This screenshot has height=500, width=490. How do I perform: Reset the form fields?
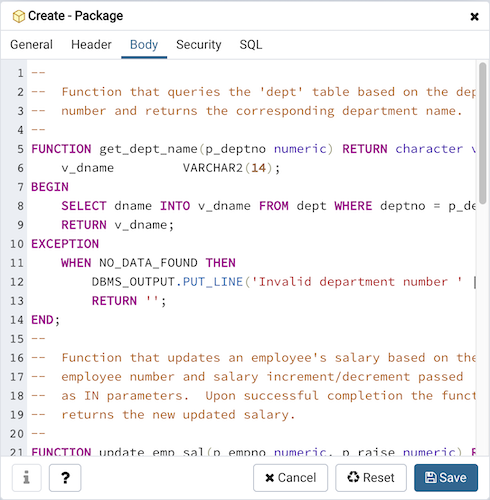371,478
